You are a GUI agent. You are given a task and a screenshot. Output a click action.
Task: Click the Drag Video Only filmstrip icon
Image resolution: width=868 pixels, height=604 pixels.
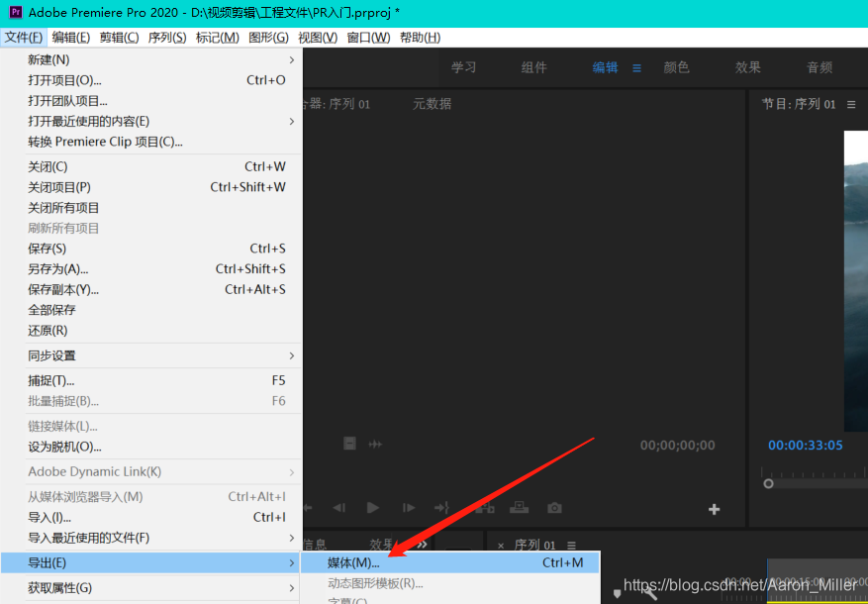[349, 444]
